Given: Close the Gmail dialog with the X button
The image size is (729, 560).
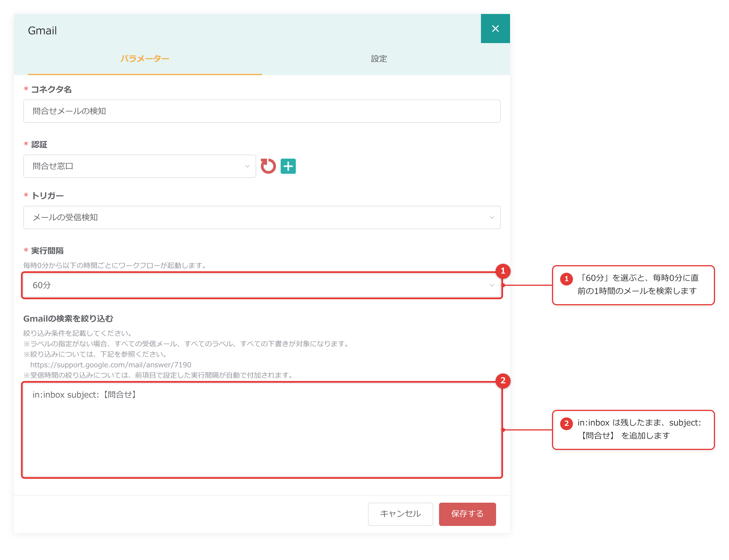Looking at the screenshot, I should pos(495,29).
